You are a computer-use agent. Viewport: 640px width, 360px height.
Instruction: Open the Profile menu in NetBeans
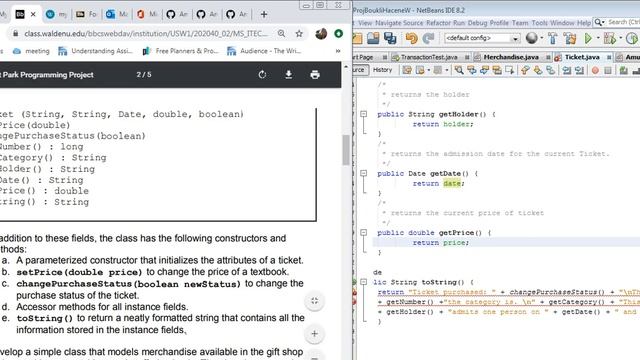(499, 23)
